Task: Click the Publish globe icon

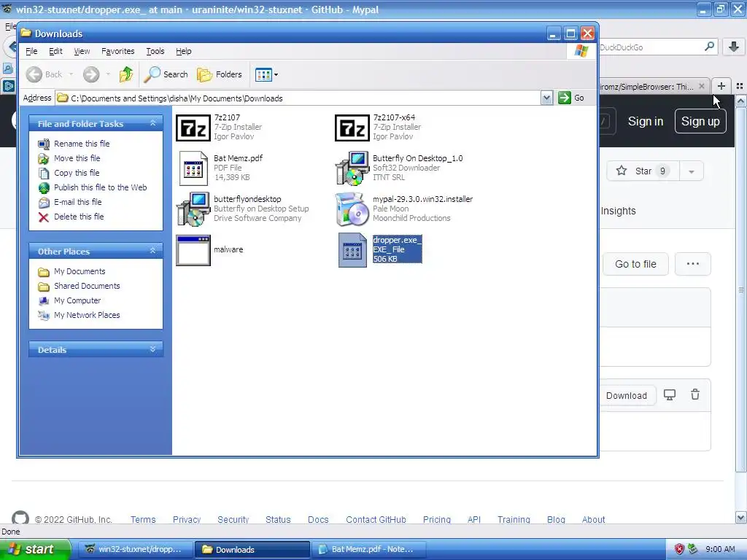Action: tap(43, 187)
